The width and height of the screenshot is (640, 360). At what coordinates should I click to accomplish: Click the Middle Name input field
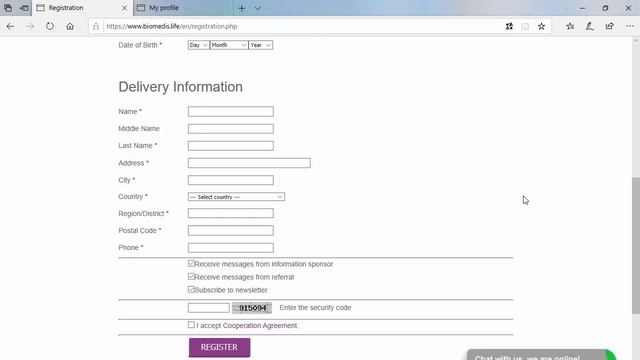[231, 129]
